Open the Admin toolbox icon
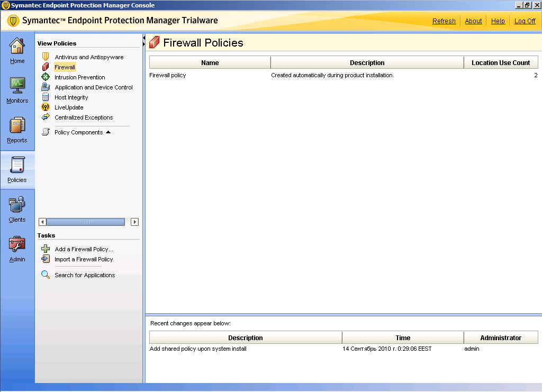 coord(17,244)
